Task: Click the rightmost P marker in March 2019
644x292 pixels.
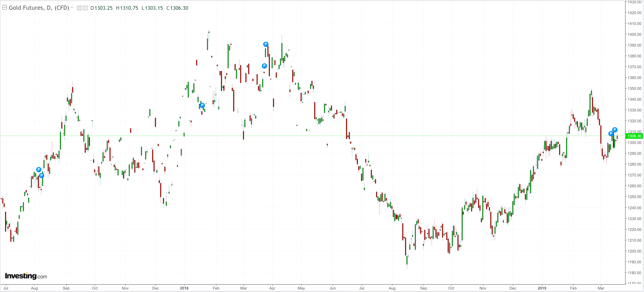Action: (x=615, y=130)
